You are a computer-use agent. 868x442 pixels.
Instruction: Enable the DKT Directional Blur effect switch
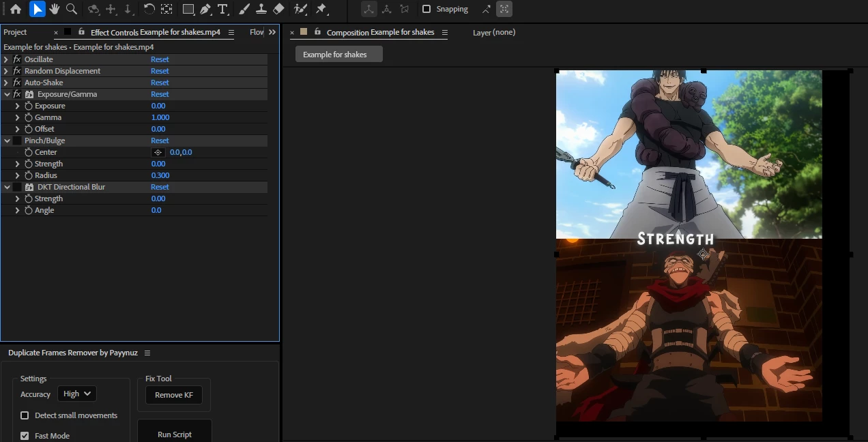pyautogui.click(x=17, y=187)
